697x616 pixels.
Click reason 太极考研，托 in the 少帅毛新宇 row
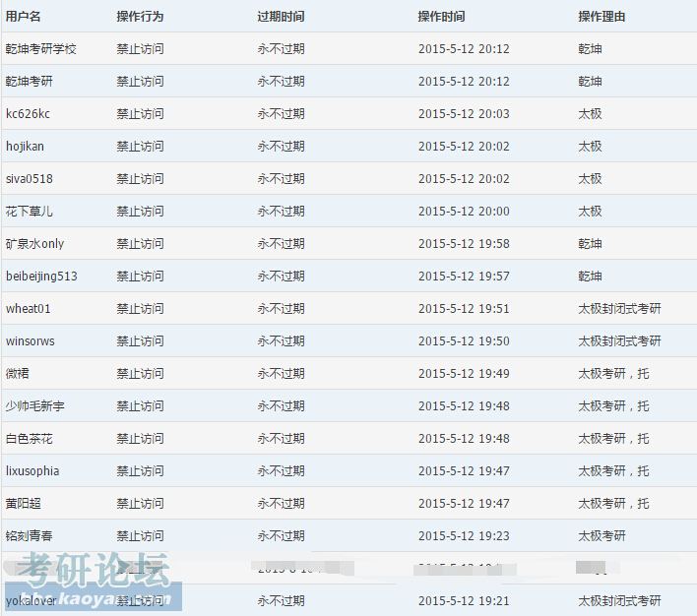coord(614,405)
